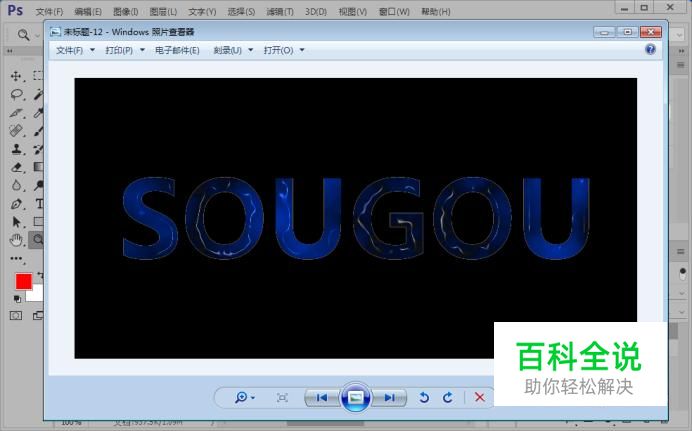The image size is (692, 431).
Task: Swap foreground and background colors
Action: 40,275
